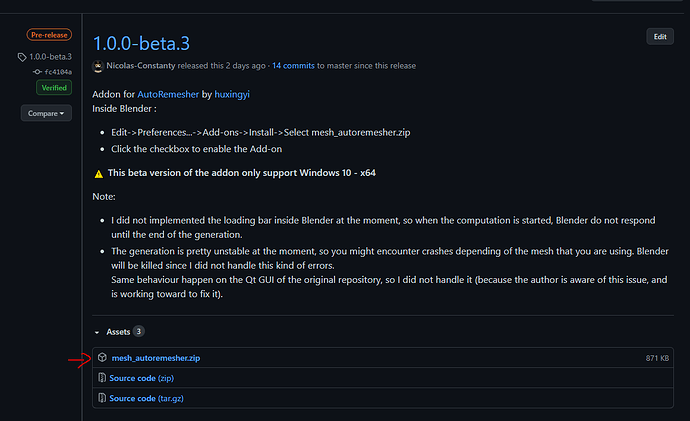This screenshot has height=421, width=690.
Task: Click the 'Note:' heading text
Action: pos(104,197)
